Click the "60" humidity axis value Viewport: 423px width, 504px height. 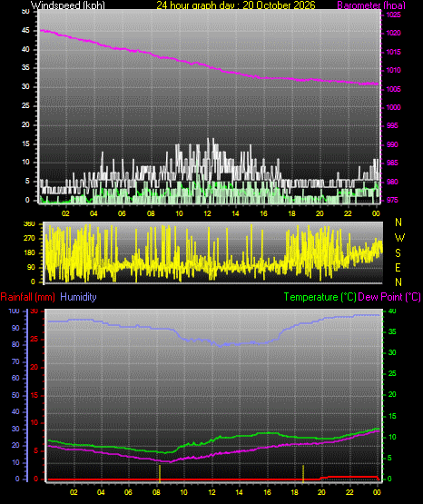click(x=15, y=378)
